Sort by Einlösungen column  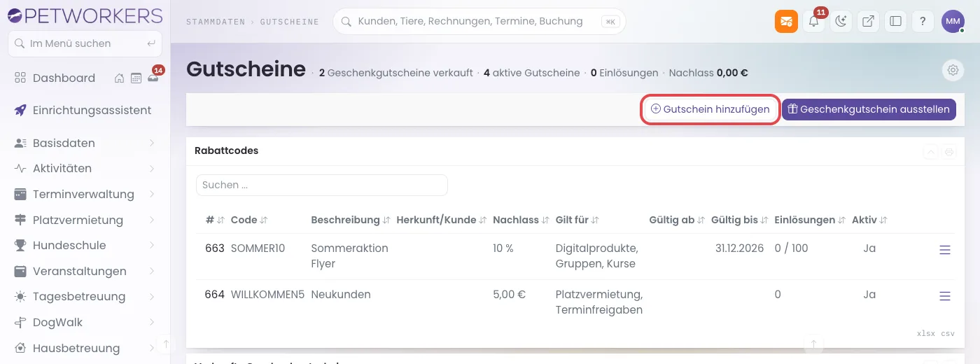pyautogui.click(x=811, y=220)
